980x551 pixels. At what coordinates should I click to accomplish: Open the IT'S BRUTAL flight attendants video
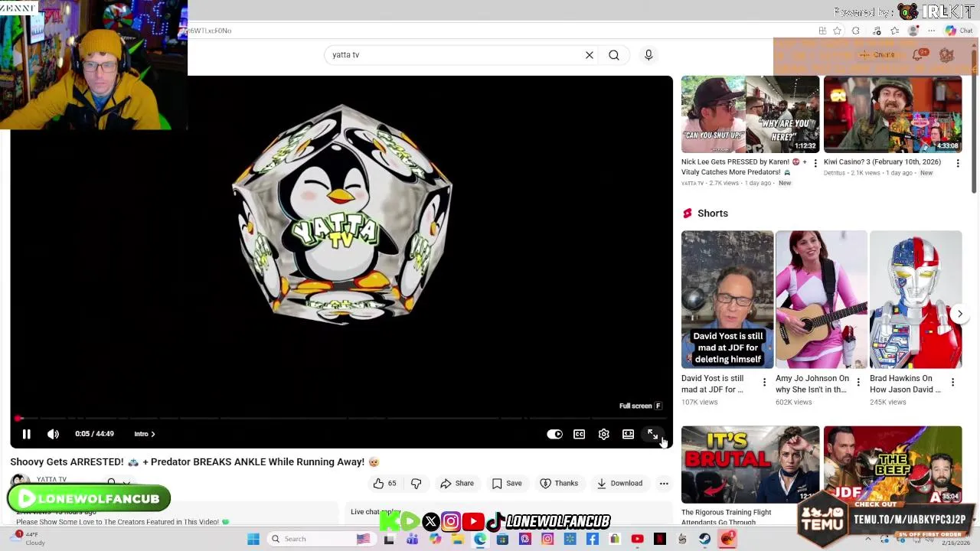(750, 465)
